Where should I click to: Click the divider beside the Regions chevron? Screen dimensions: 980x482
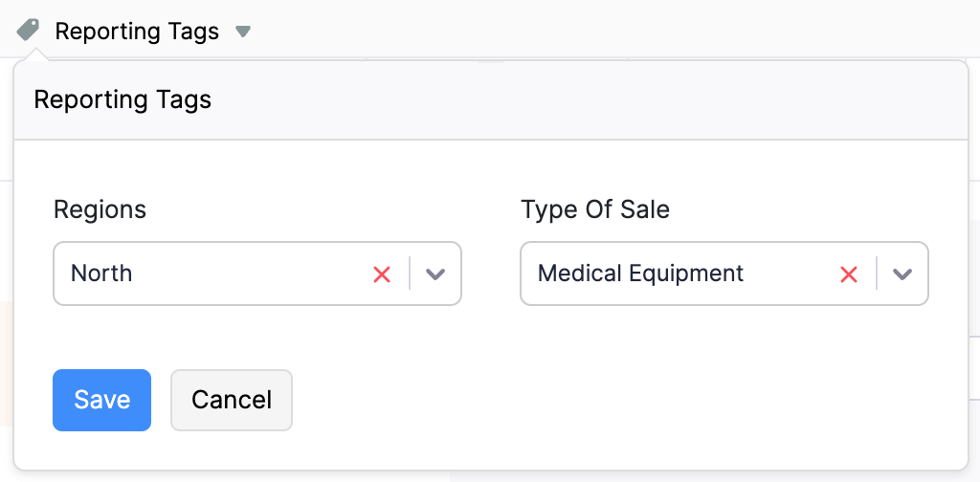tap(410, 274)
